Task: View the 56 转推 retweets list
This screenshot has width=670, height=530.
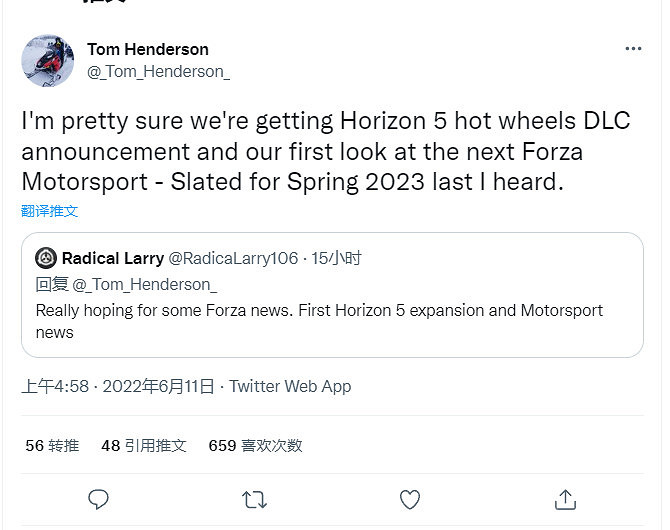Action: tap(52, 446)
